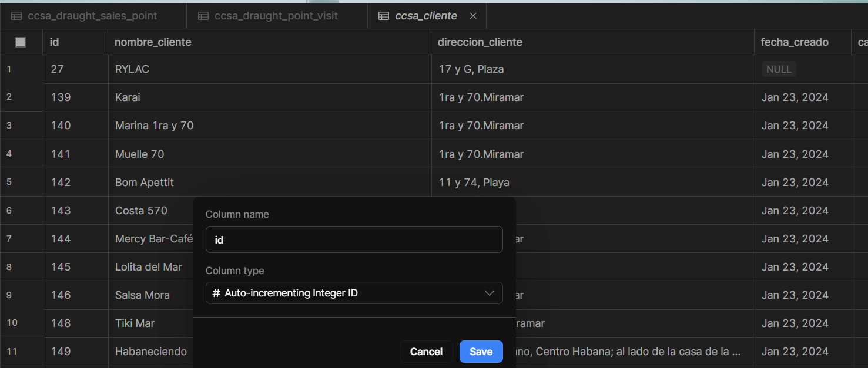This screenshot has height=368, width=868.
Task: Expand the Column type dropdown chevron
Action: coord(489,293)
